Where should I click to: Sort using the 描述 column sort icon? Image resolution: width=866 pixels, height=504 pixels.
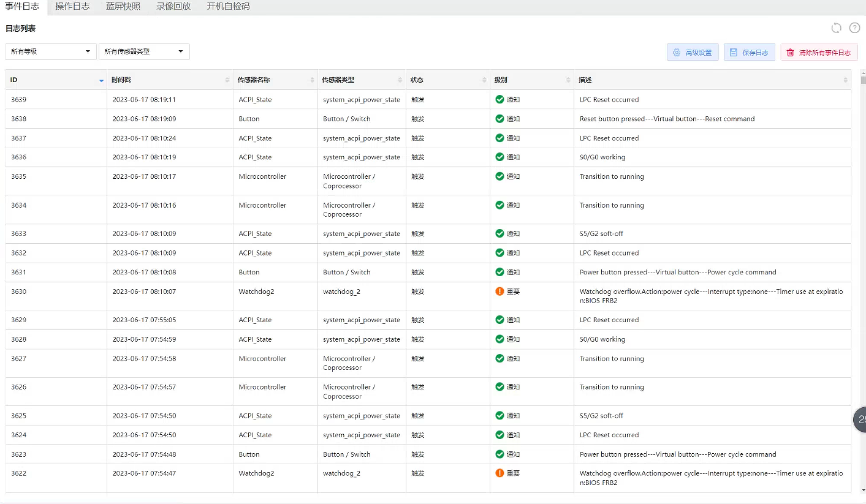[x=846, y=80]
